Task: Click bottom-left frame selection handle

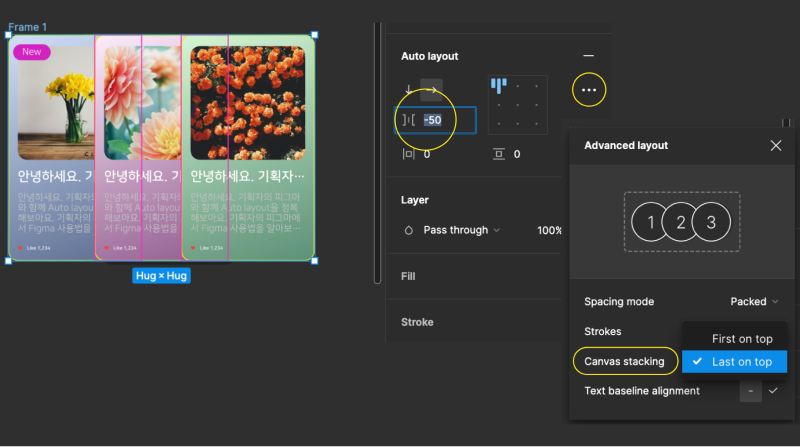Action: [x=8, y=261]
